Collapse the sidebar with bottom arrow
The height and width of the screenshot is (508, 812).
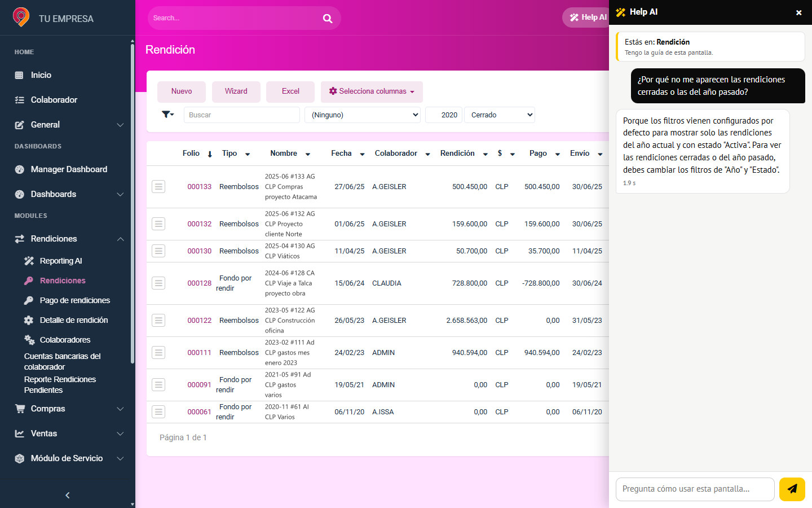[x=68, y=495]
